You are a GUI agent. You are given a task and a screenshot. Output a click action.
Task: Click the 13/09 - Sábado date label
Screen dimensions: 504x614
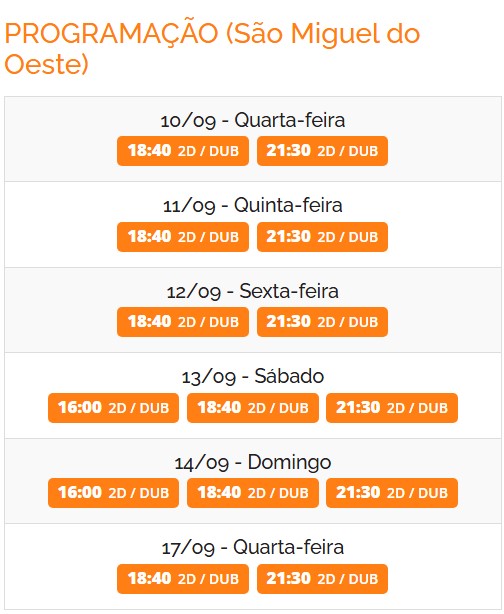point(253,376)
